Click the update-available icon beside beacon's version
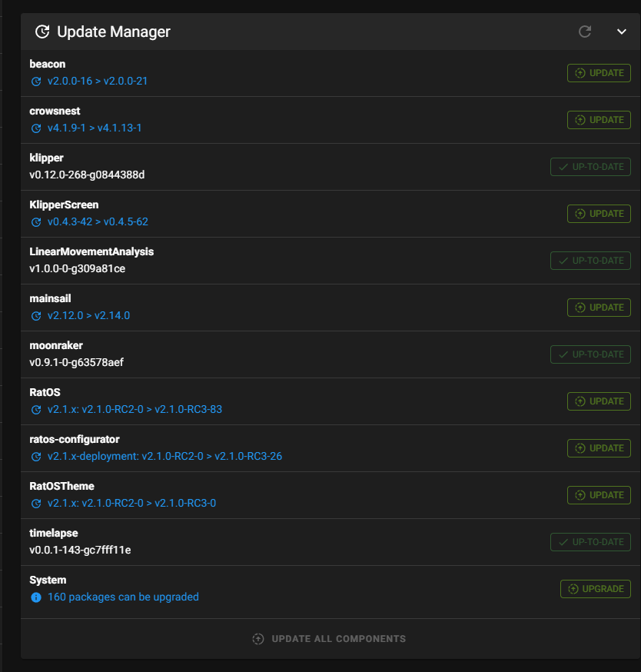Image resolution: width=641 pixels, height=672 pixels. [36, 82]
